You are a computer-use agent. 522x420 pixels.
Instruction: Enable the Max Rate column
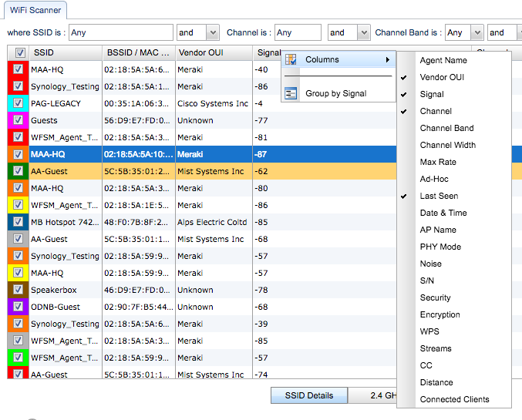coord(438,162)
